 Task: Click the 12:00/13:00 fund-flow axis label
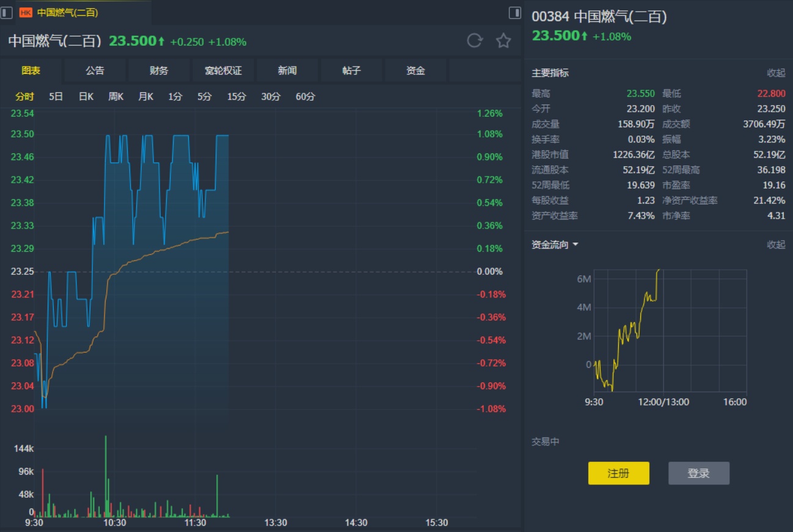665,402
